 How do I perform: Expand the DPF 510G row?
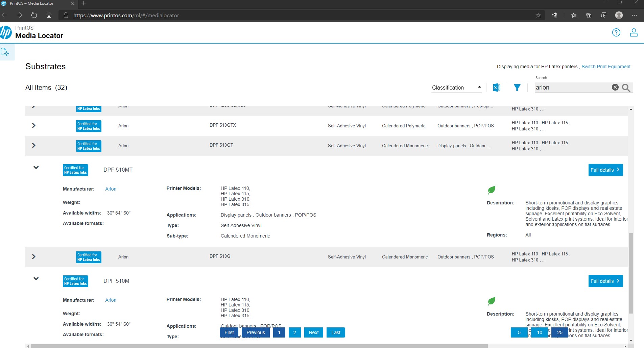tap(33, 257)
